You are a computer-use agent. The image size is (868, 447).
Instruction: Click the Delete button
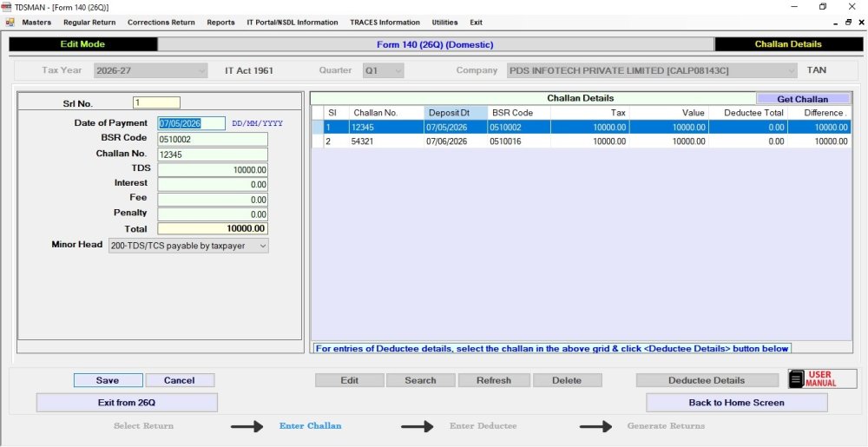click(567, 381)
